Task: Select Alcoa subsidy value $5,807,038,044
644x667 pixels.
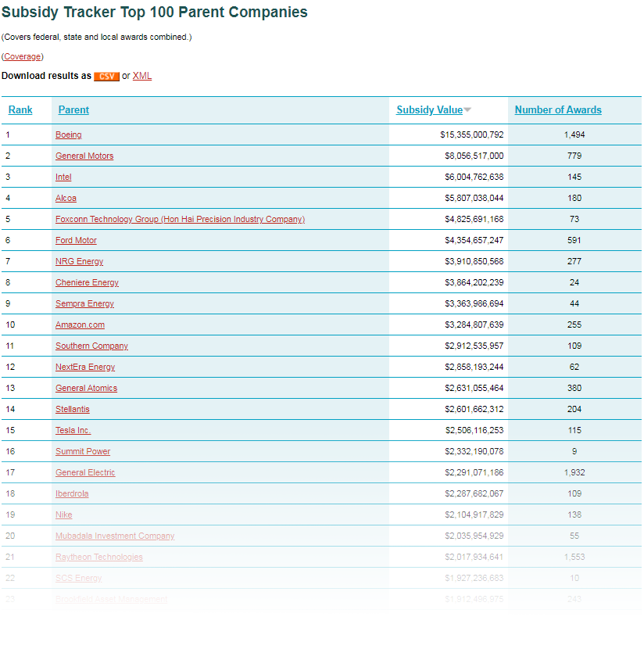Action: click(x=474, y=199)
